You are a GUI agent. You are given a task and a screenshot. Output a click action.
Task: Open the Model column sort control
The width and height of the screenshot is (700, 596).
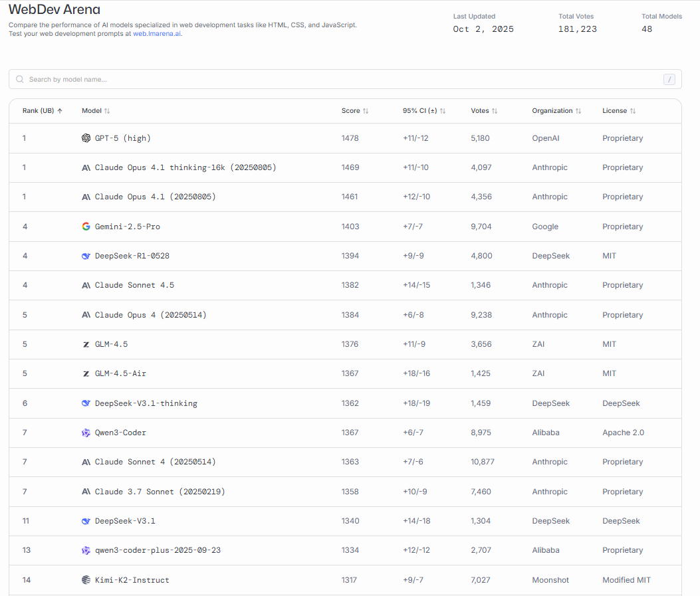(x=107, y=110)
